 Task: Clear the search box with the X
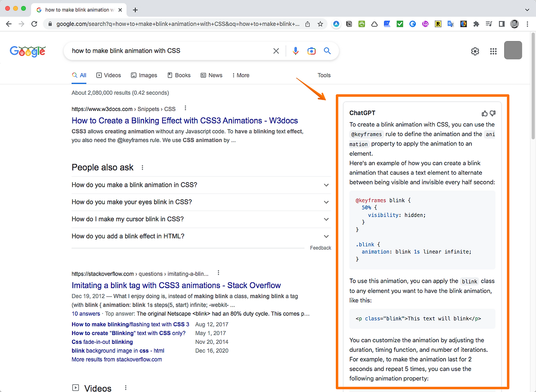coord(276,51)
